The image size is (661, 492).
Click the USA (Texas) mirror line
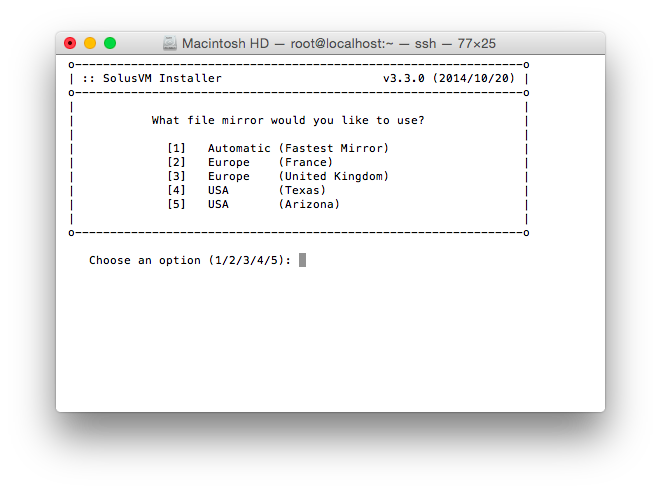(x=247, y=190)
